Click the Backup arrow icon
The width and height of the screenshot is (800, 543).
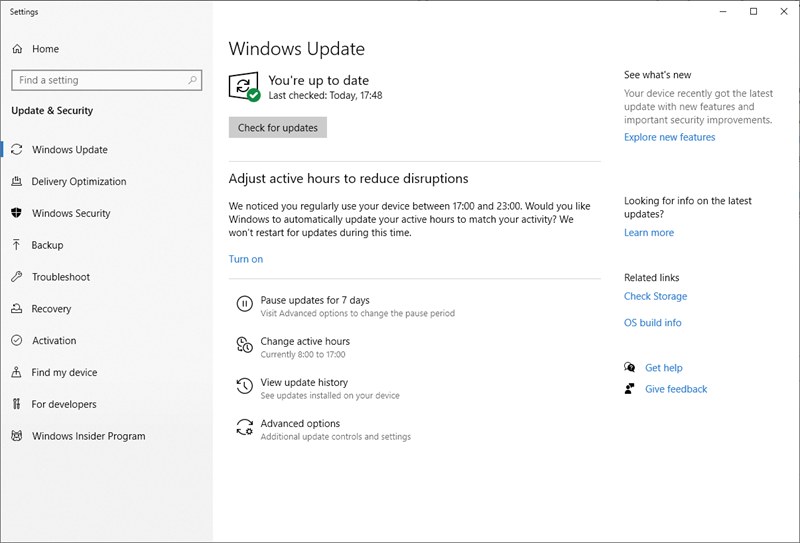[17, 245]
